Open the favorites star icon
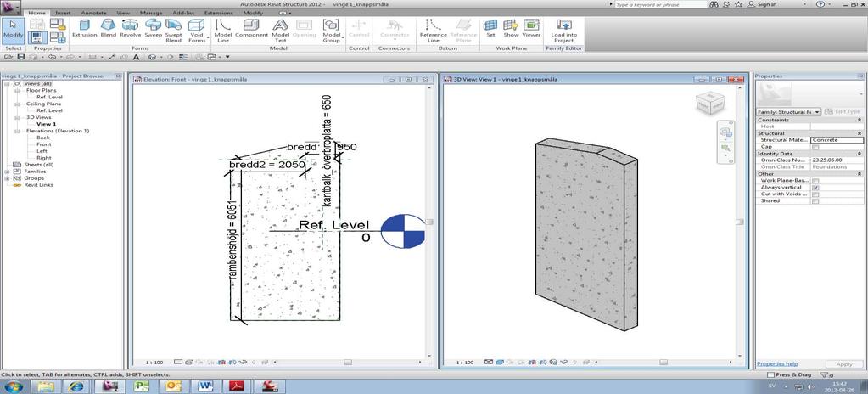This screenshot has width=868, height=394. [738, 4]
